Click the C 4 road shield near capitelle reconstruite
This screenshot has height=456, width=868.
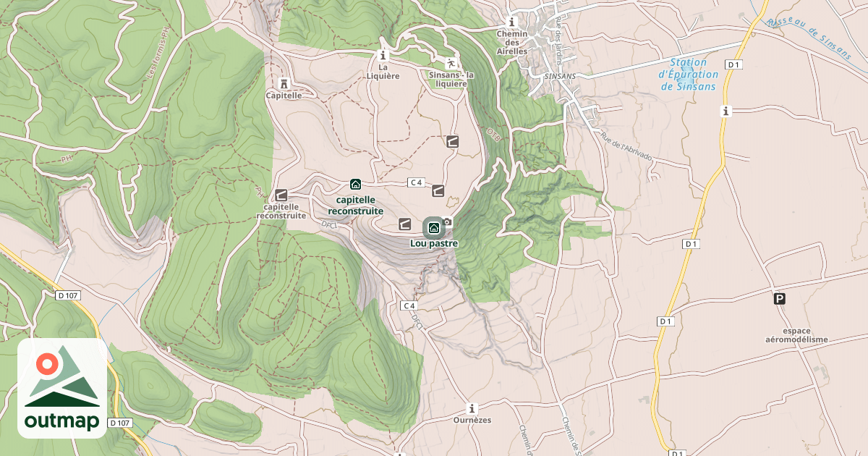tap(416, 182)
